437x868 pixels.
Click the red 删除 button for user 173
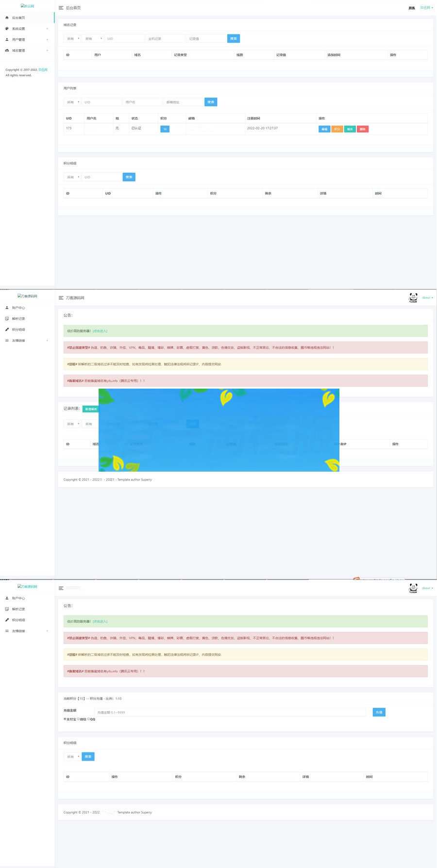[363, 129]
